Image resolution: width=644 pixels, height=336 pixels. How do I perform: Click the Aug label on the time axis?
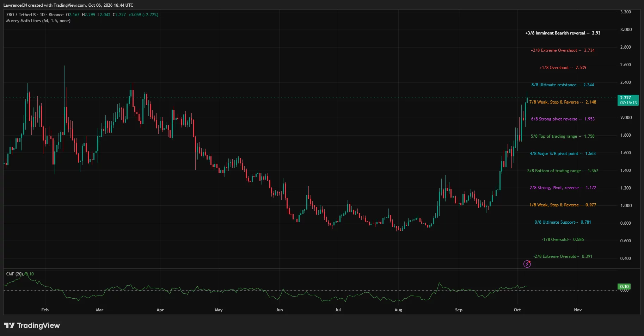(x=398, y=310)
